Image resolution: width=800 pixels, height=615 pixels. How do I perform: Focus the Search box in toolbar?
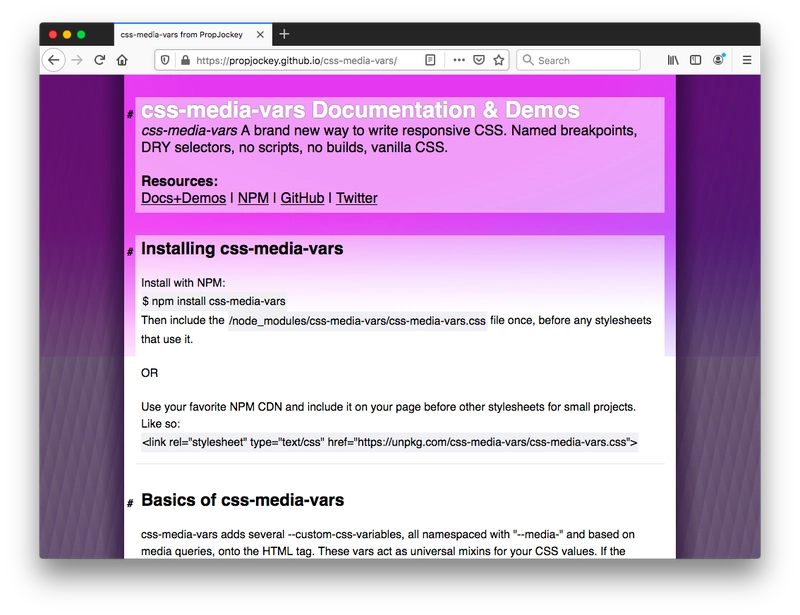click(x=578, y=60)
